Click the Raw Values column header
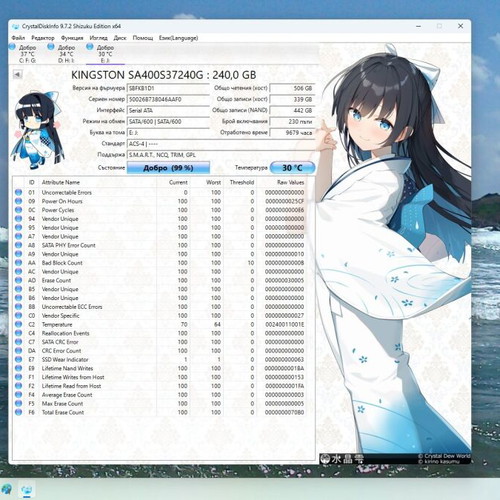The image size is (500, 500). point(291,182)
